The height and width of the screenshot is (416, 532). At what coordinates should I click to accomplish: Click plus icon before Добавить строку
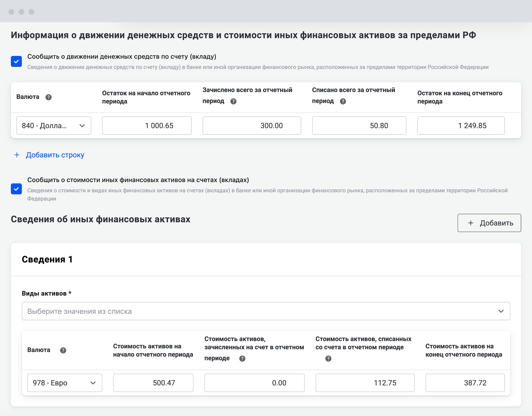[17, 155]
